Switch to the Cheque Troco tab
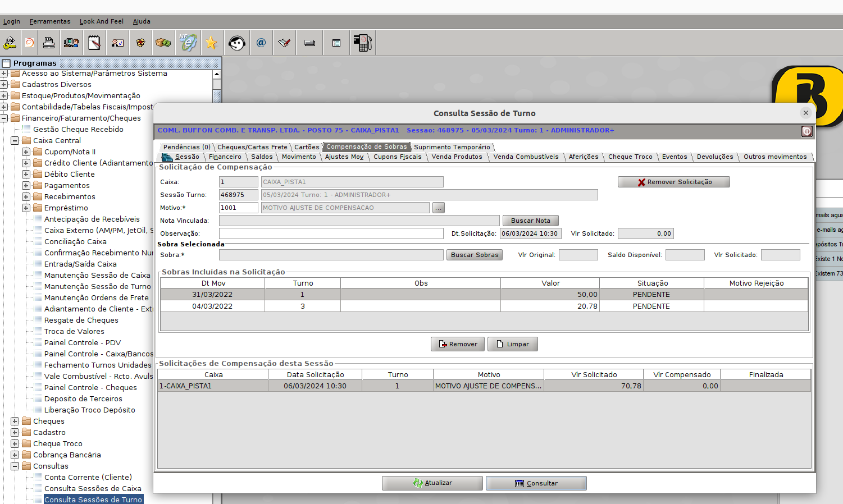 coord(630,157)
